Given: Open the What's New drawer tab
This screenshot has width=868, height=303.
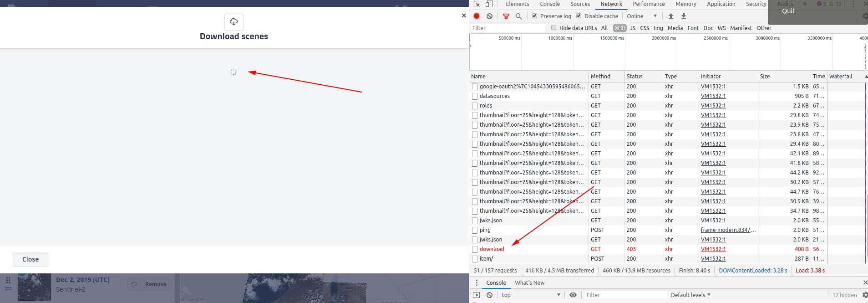Looking at the screenshot, I should click(x=529, y=282).
